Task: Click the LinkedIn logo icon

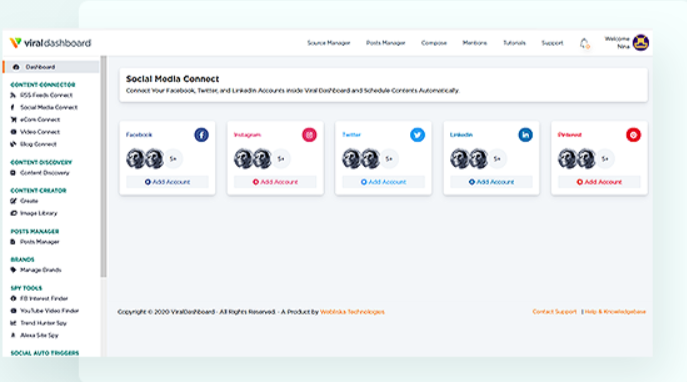Action: pyautogui.click(x=525, y=135)
